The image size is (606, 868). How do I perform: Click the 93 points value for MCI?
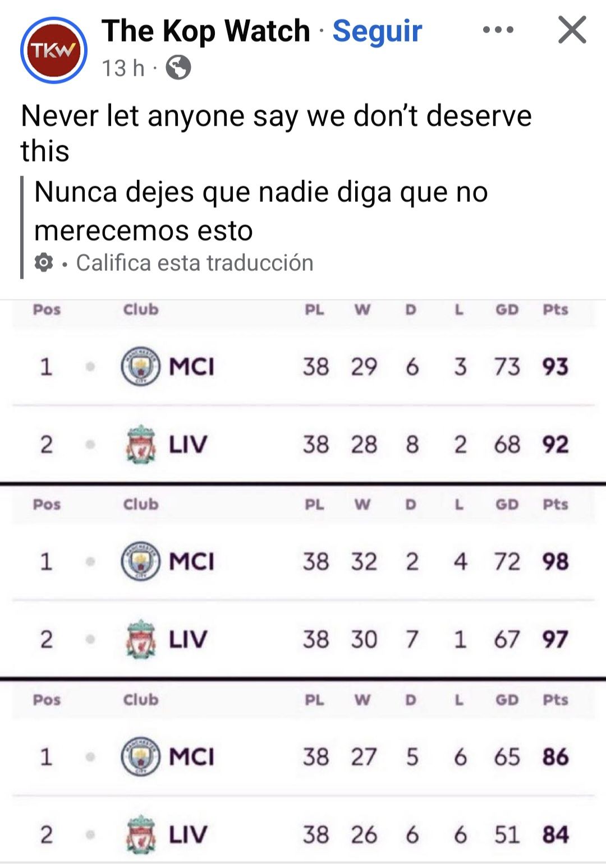click(x=555, y=367)
